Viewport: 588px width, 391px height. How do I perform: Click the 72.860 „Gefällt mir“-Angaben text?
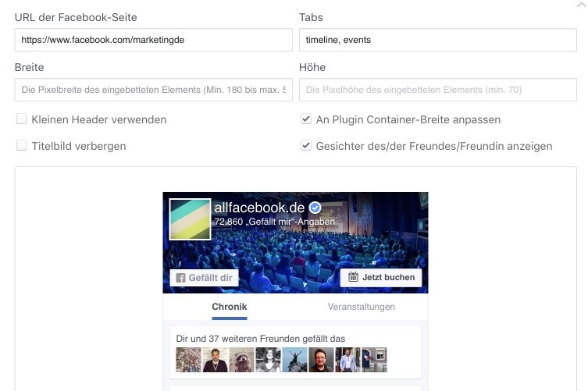point(275,222)
